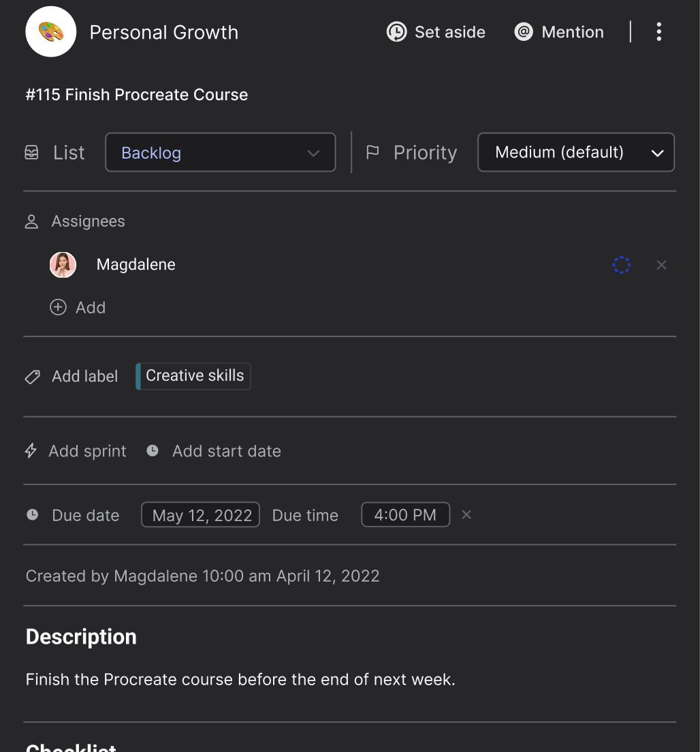Open the Backlog list dropdown
700x752 pixels.
[x=219, y=152]
